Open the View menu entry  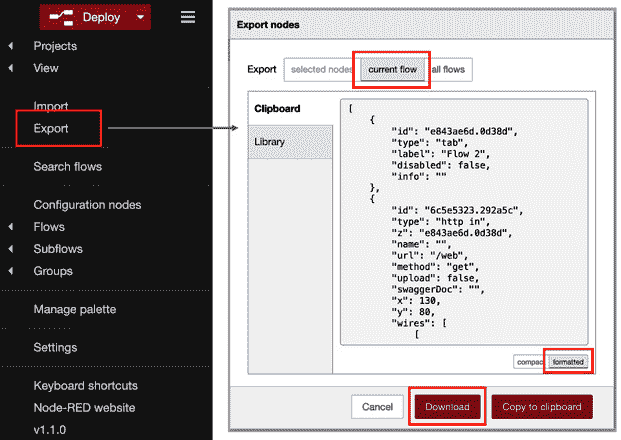[x=46, y=68]
